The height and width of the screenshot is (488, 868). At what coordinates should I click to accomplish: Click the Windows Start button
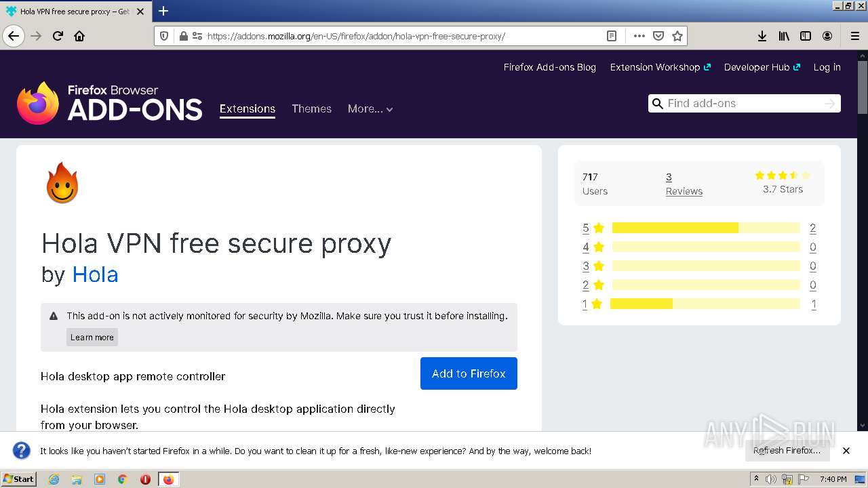pos(18,479)
